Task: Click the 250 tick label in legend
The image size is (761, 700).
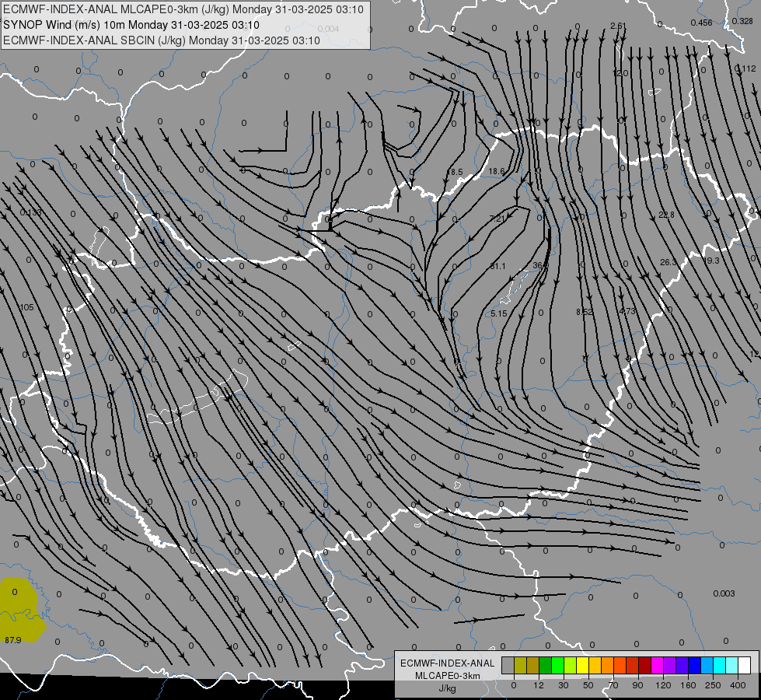Action: tap(713, 685)
